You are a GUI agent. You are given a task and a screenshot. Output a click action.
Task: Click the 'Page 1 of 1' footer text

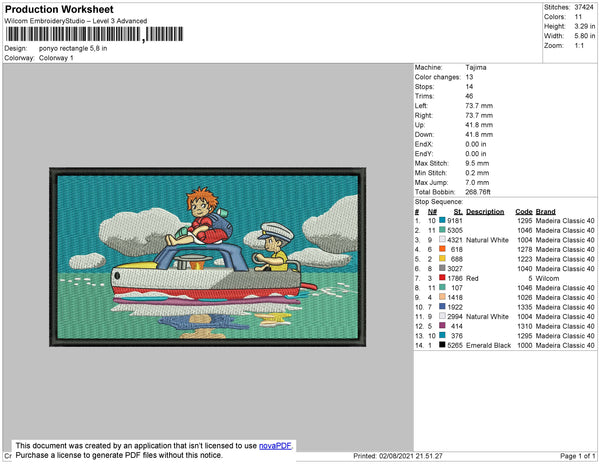pyautogui.click(x=577, y=456)
